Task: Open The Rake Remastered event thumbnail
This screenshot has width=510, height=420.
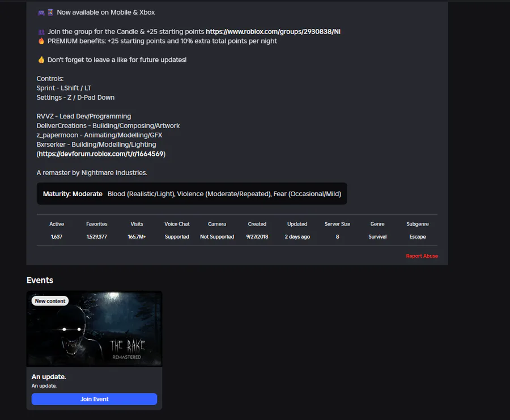Action: pos(94,329)
